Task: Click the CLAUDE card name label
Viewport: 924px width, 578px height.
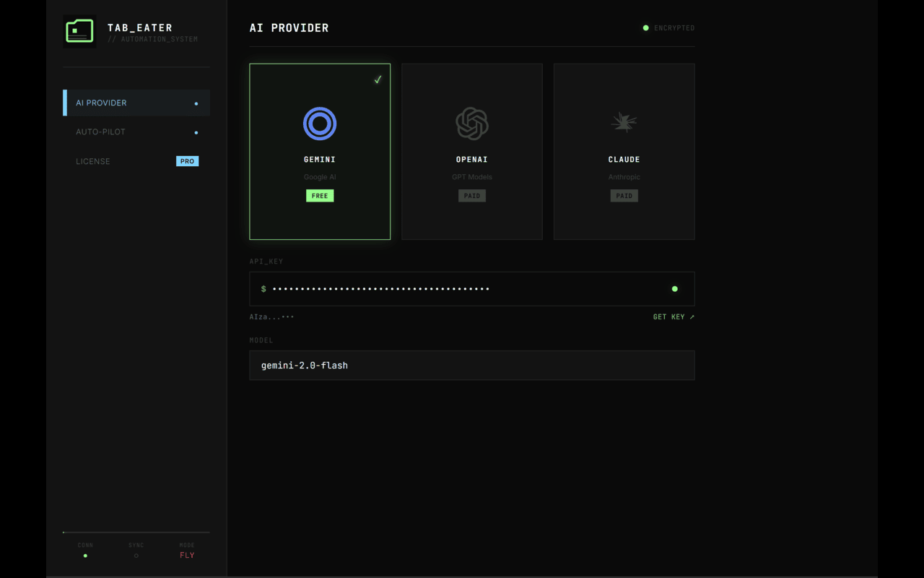Action: [624, 160]
